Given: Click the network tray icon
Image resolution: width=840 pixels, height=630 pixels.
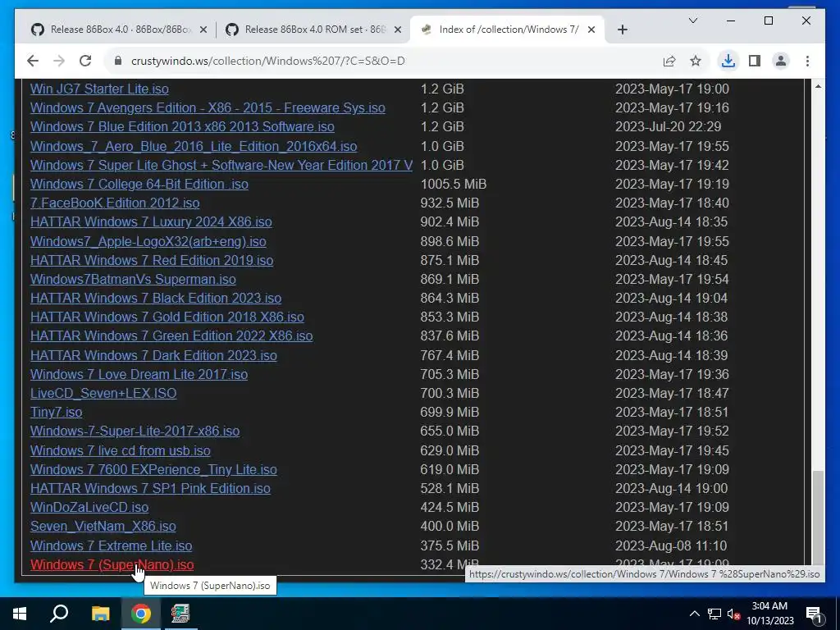Looking at the screenshot, I should click(714, 614).
